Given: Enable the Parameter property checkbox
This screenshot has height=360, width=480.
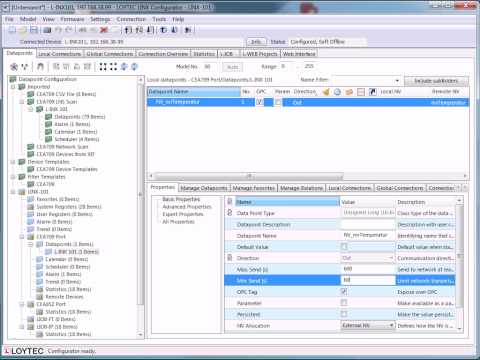Looking at the screenshot, I should coord(344,303).
